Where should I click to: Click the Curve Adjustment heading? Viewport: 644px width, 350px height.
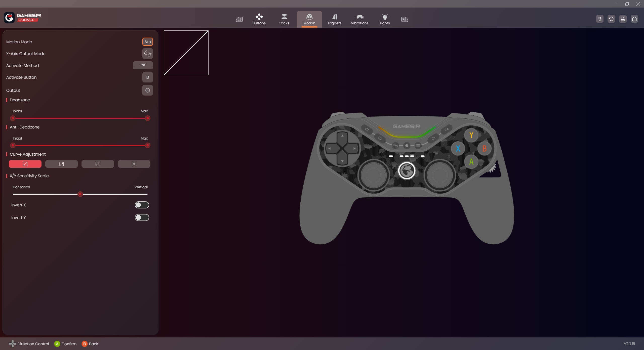coord(28,154)
